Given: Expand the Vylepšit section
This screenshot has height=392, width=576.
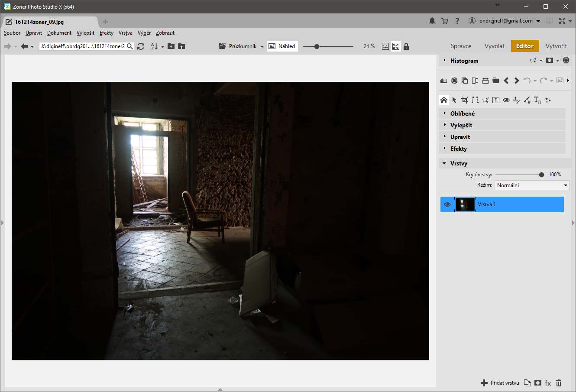Looking at the screenshot, I should [x=502, y=125].
